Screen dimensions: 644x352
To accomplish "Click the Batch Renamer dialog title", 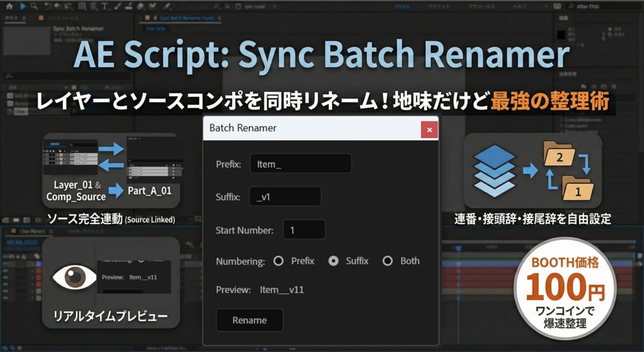I will (x=243, y=128).
